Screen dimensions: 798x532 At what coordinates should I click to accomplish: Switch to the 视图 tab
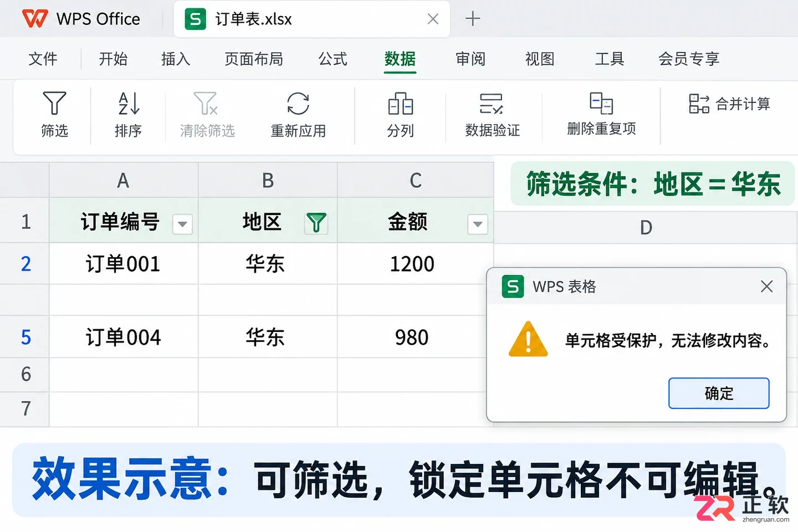(540, 59)
